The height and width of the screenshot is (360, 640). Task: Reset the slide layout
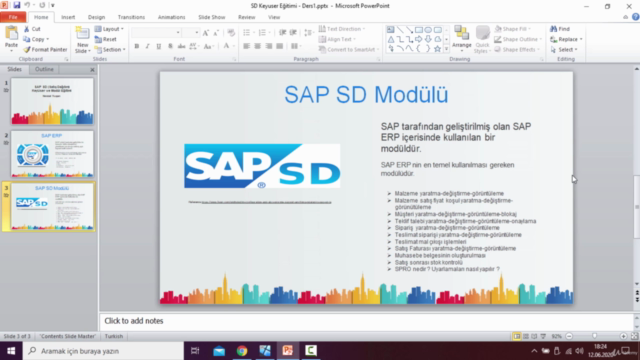click(106, 39)
